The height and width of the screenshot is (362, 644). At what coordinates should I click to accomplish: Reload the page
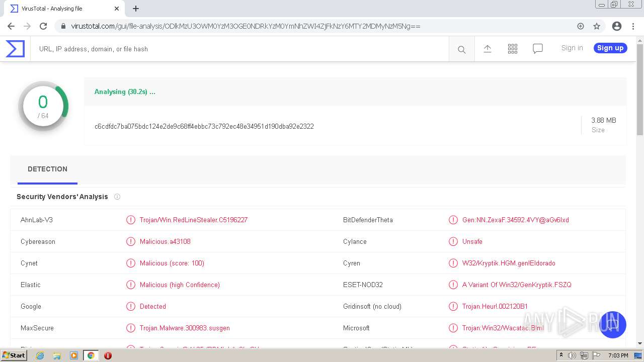pos(43,26)
